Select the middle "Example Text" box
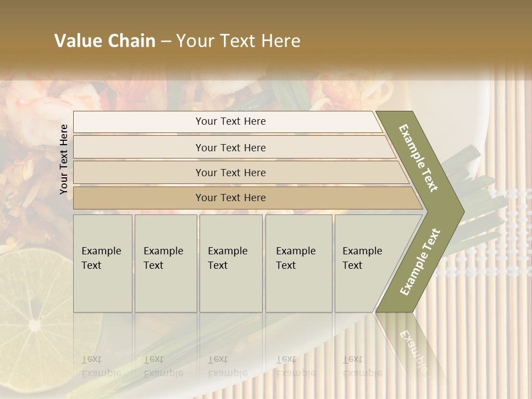The height and width of the screenshot is (399, 532). pos(231,263)
